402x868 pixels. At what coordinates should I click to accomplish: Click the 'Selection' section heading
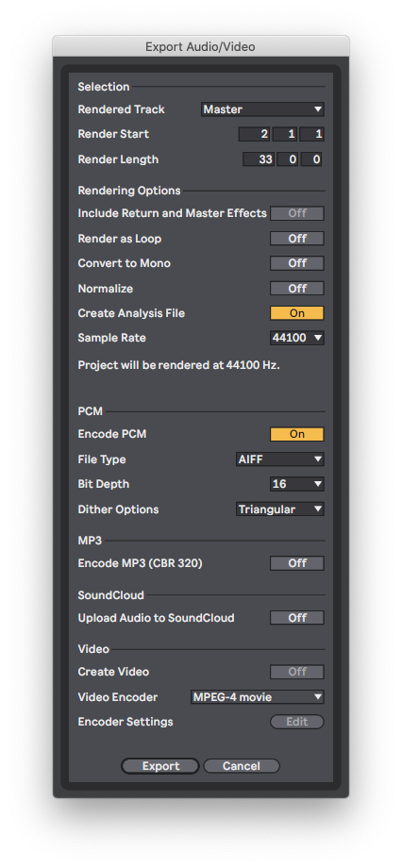click(104, 87)
